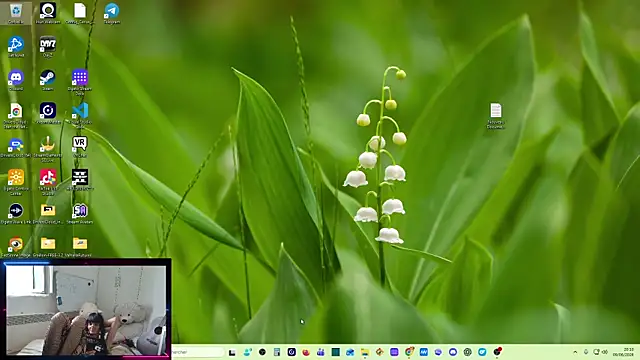Open the dark teal square app on the taskbar
The height and width of the screenshot is (360, 640).
coord(336,352)
